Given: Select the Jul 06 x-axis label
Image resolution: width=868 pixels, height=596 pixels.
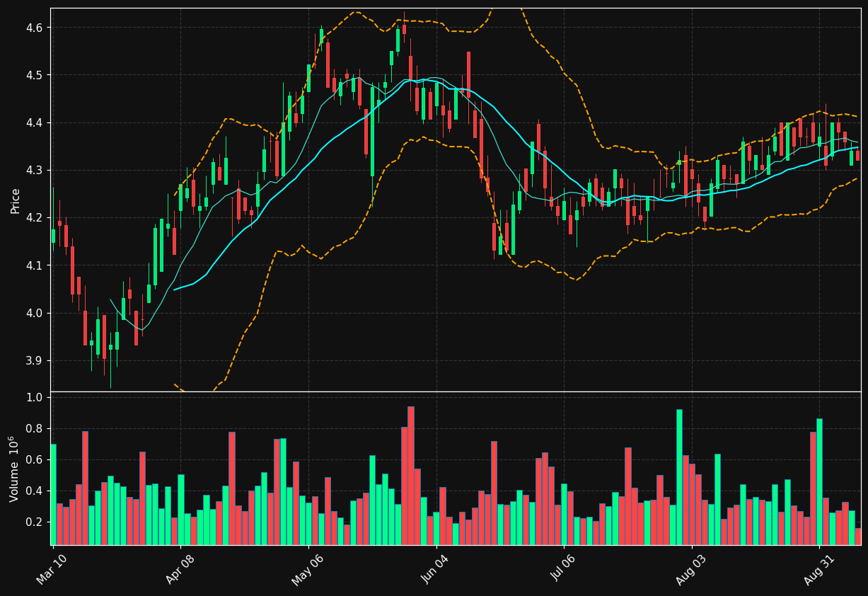Looking at the screenshot, I should click(563, 569).
